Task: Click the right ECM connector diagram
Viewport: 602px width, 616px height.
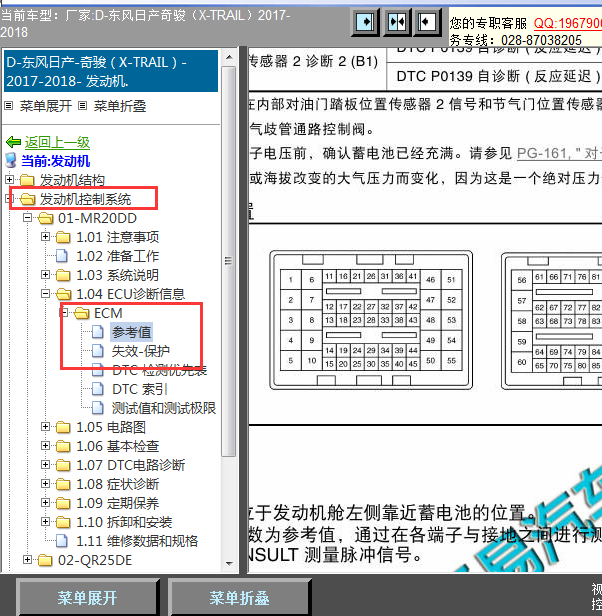Action: pos(552,320)
